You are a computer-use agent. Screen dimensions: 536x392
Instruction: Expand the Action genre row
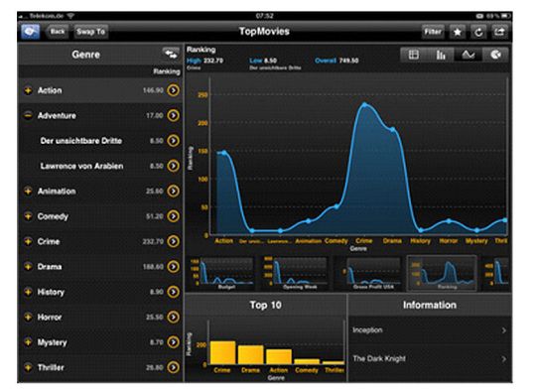[x=28, y=90]
